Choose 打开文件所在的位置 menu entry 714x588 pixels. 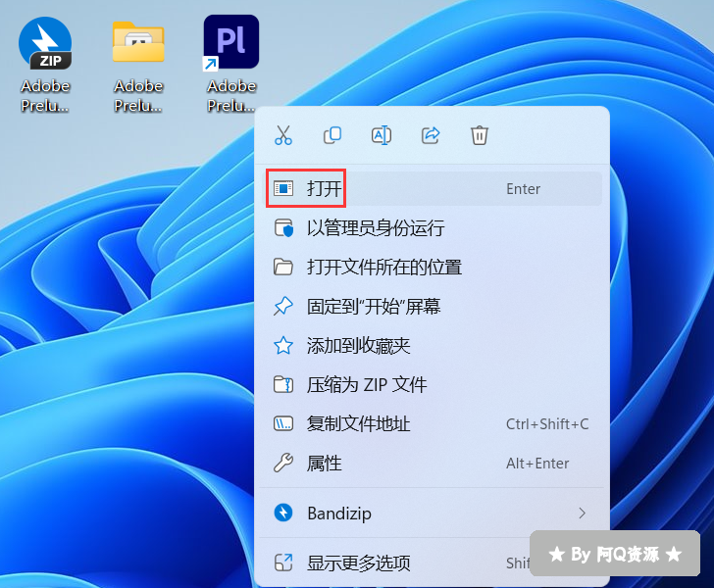(x=432, y=268)
